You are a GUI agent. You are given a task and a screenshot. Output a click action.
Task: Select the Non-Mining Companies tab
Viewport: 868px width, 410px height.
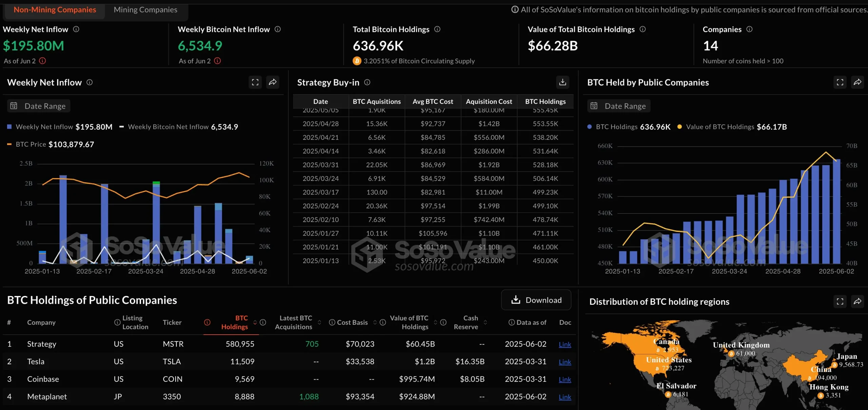click(x=55, y=10)
